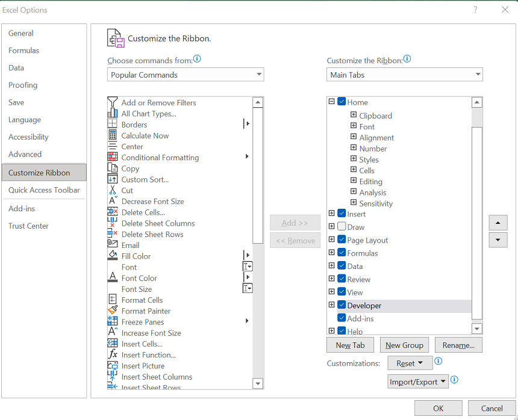Screen dimensions: 518x420
Task: Click info icon beside Choose commands from
Action: pyautogui.click(x=197, y=59)
